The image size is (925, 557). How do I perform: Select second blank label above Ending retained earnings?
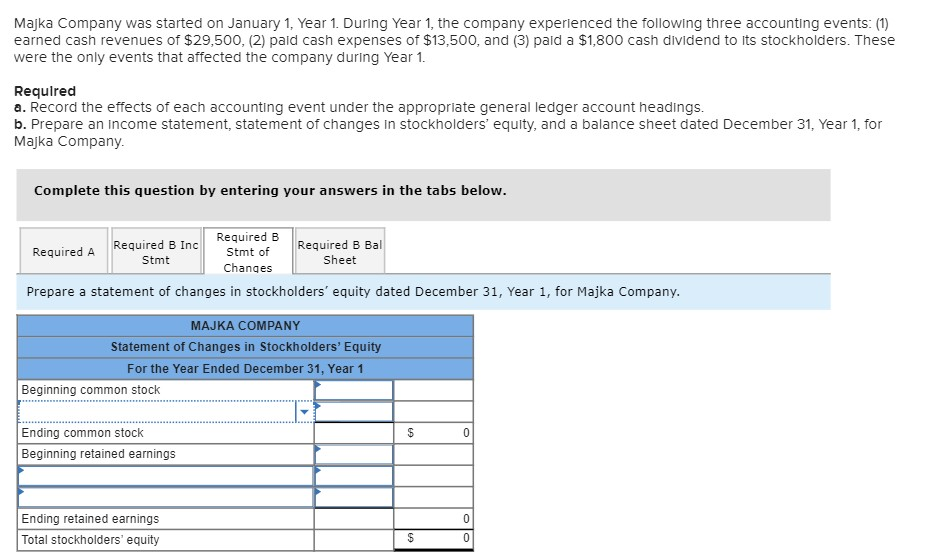click(x=165, y=497)
